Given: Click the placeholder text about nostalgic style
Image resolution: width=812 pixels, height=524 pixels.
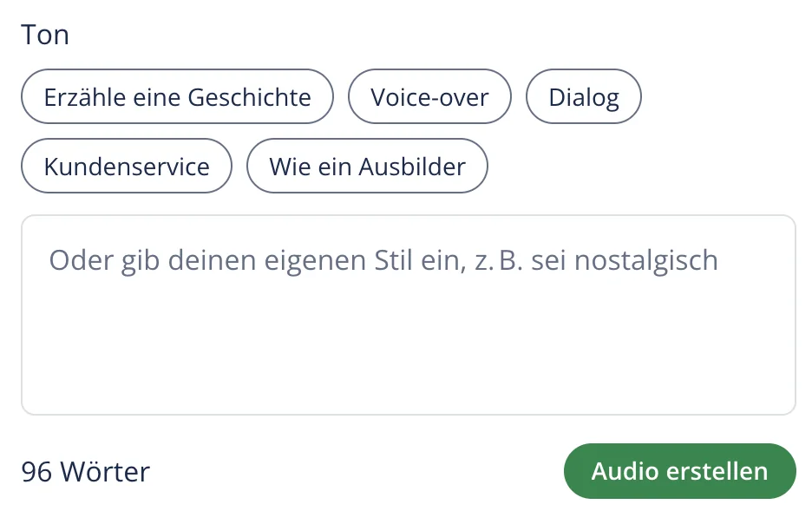Looking at the screenshot, I should [382, 259].
